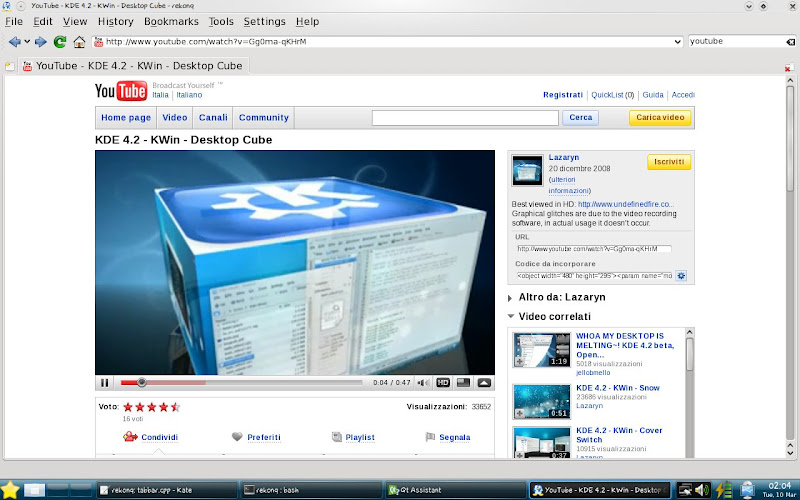Click the Condividi share icon

tap(131, 437)
